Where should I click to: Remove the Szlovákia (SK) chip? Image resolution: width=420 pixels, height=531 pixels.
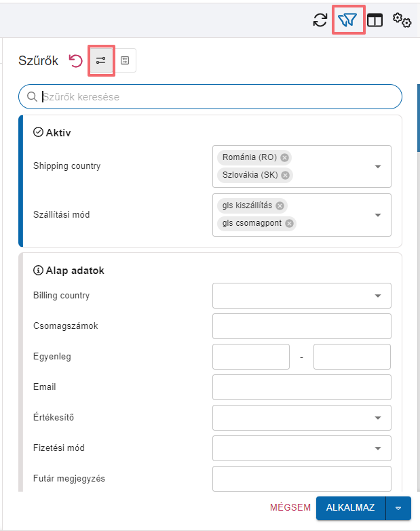click(286, 175)
